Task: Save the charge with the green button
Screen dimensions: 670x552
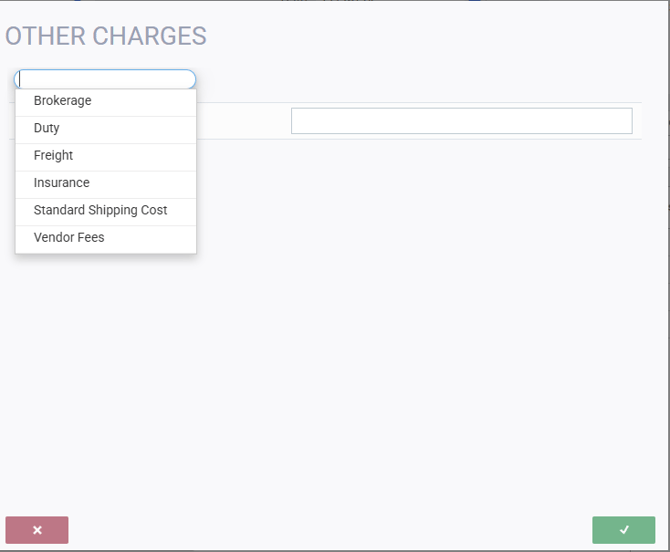Action: tap(624, 530)
